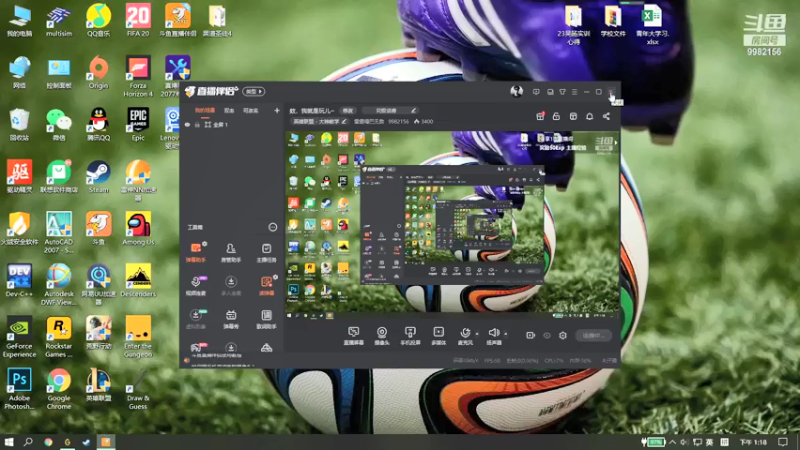Open the Windows notification center
Viewport: 800px width, 450px height.
tap(783, 442)
